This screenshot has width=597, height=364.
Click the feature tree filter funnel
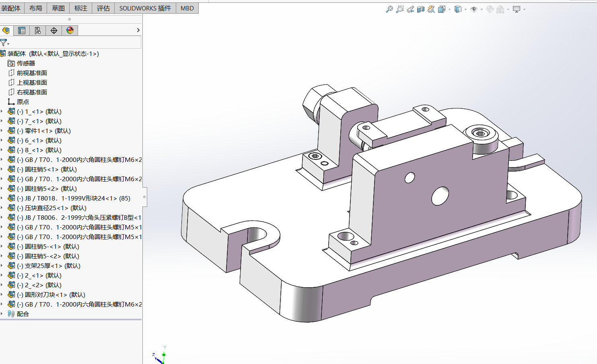pyautogui.click(x=4, y=42)
